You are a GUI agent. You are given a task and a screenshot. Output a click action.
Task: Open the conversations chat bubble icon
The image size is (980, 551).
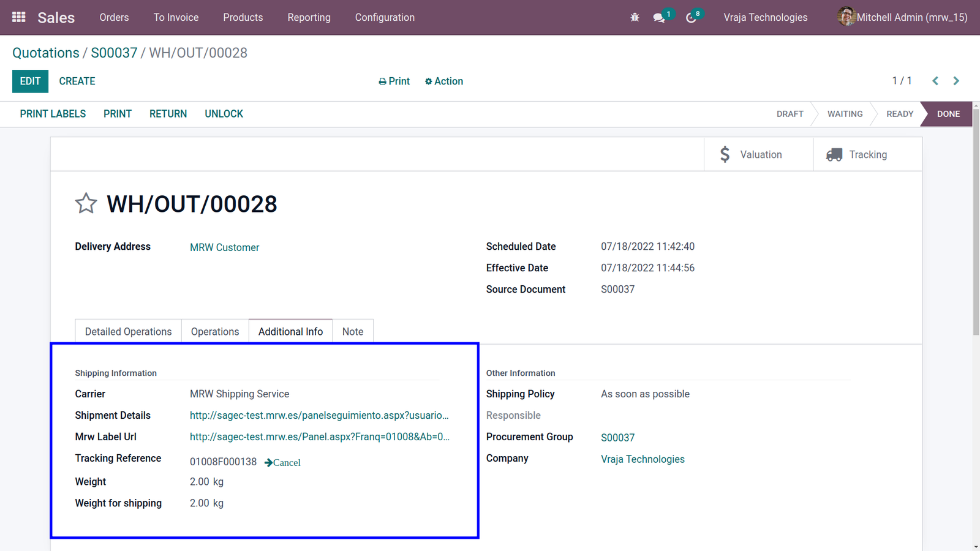pos(659,18)
